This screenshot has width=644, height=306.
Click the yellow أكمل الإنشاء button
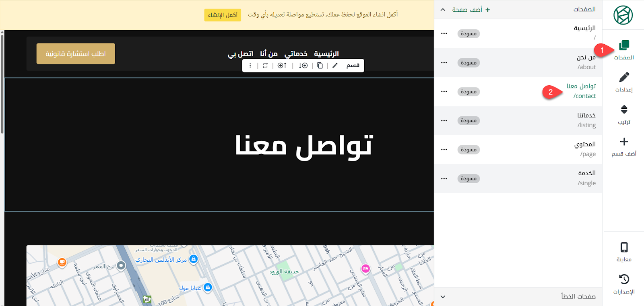[223, 15]
